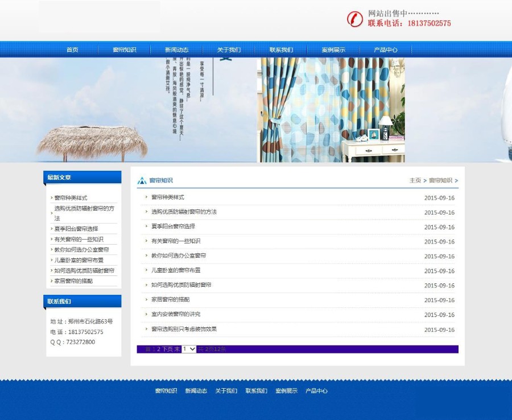Open sidebar link 夏季阳台窗帘选择
This screenshot has height=420, width=512.
pyautogui.click(x=76, y=229)
